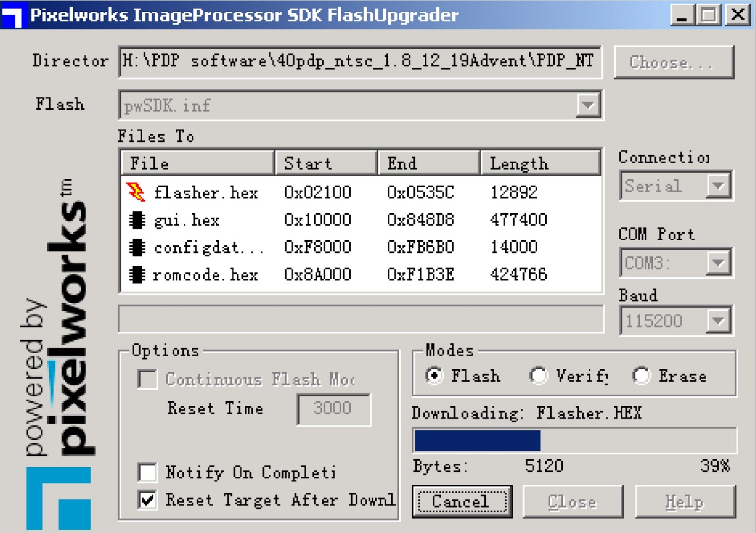Click the chip icon beside romcode.hex

pos(137,275)
